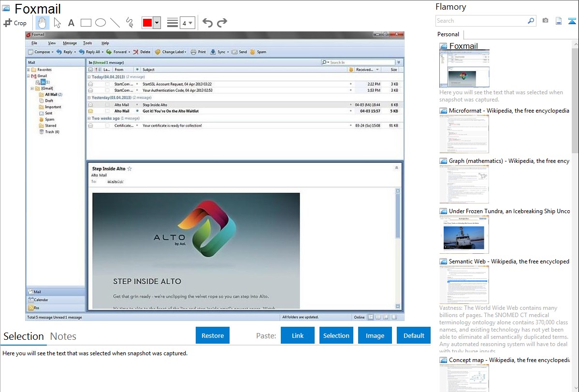579x392 pixels.
Task: Select the ellipse shape tool
Action: pyautogui.click(x=101, y=23)
